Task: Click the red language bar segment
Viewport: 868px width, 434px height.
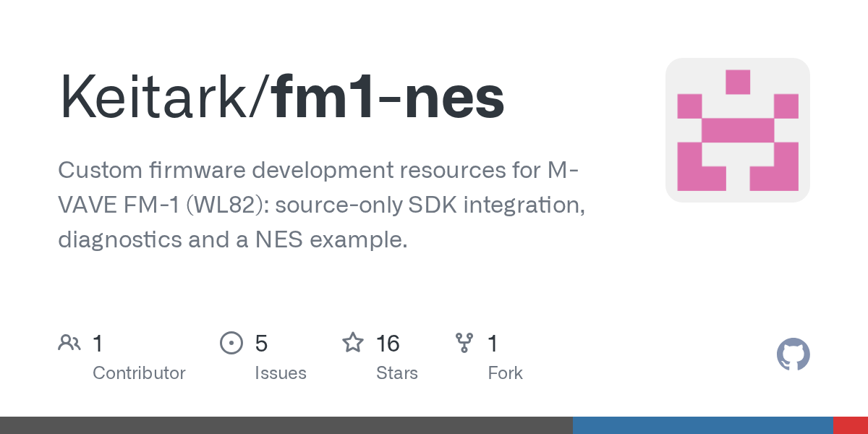Action: pyautogui.click(x=851, y=425)
